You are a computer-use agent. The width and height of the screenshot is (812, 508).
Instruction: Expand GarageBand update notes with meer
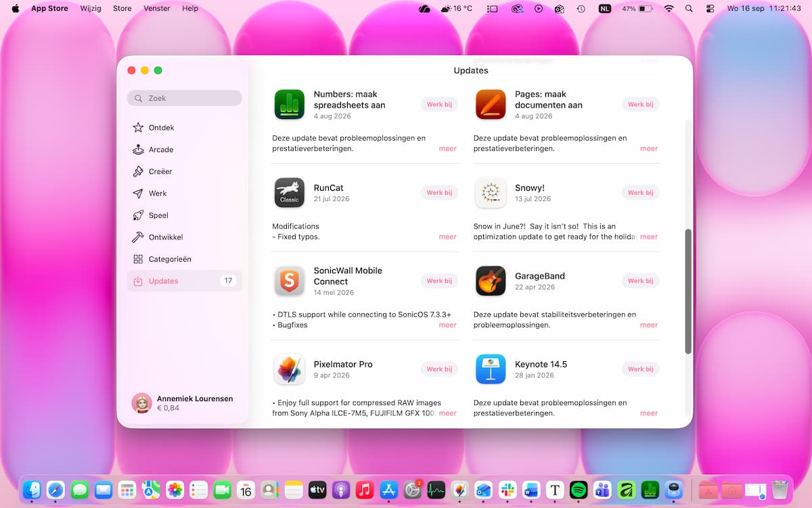click(x=649, y=325)
